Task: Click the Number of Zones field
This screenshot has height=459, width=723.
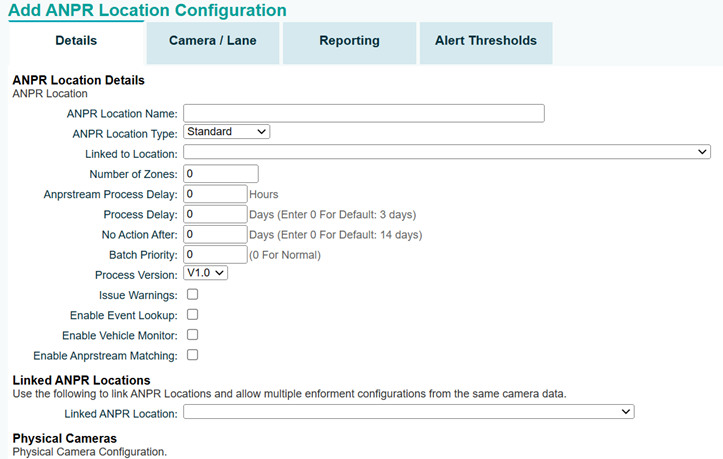Action: pos(221,174)
